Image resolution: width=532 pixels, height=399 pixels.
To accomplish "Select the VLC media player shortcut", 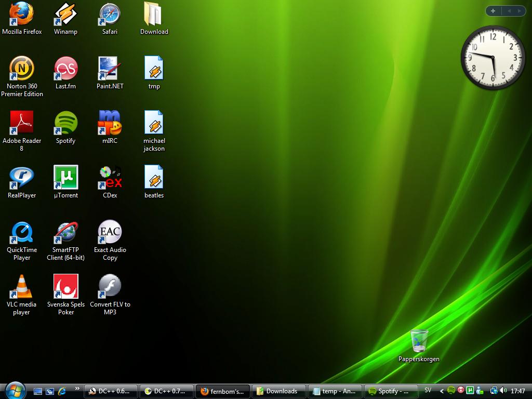I will pos(22,295).
